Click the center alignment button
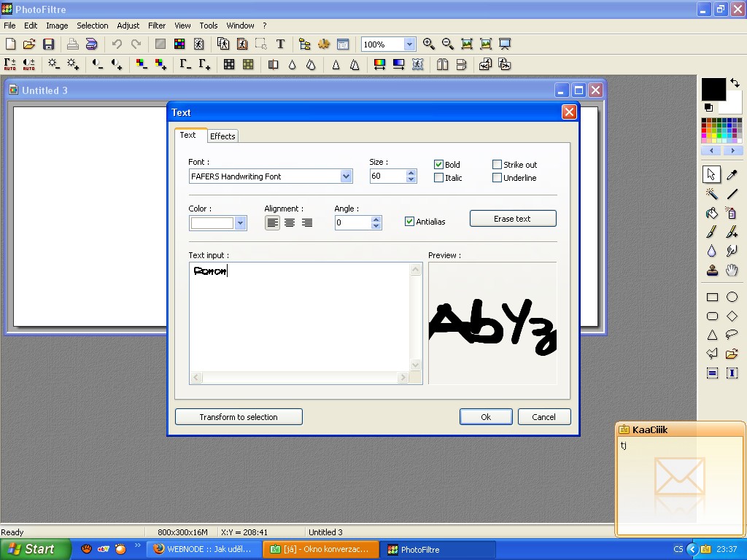The height and width of the screenshot is (560, 747). [x=290, y=222]
